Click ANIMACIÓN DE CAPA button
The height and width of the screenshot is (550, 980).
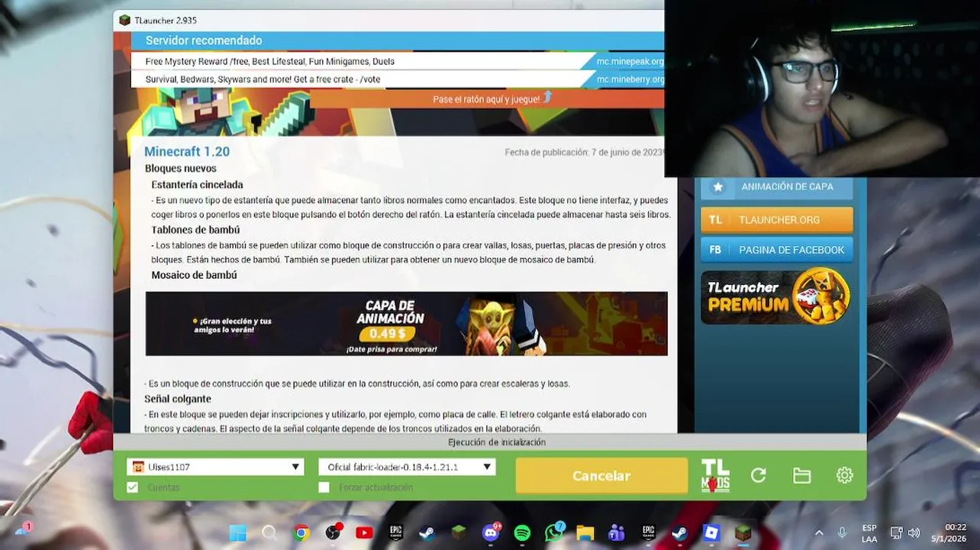[776, 187]
